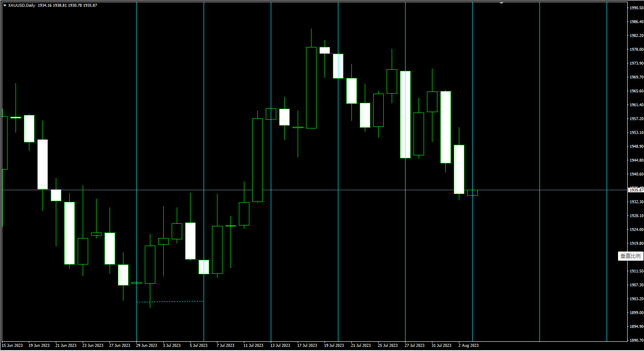Click the 1986.40 price scale label

click(x=636, y=22)
